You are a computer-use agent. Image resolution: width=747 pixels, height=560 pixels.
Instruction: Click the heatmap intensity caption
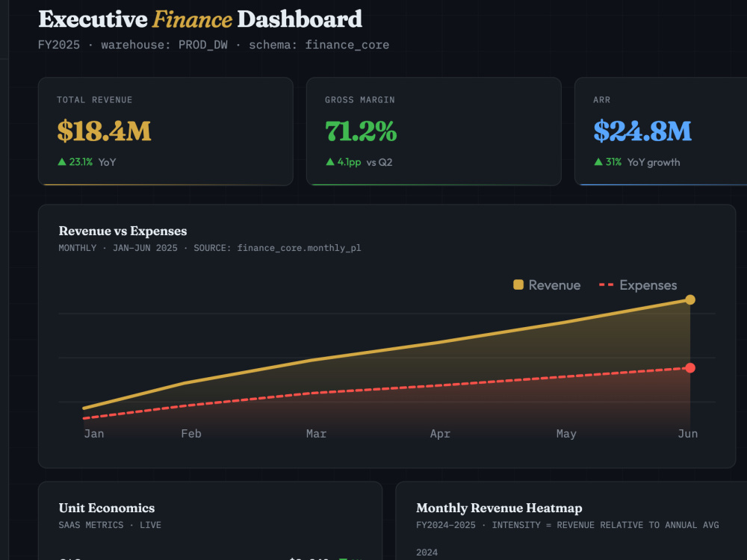pos(568,525)
